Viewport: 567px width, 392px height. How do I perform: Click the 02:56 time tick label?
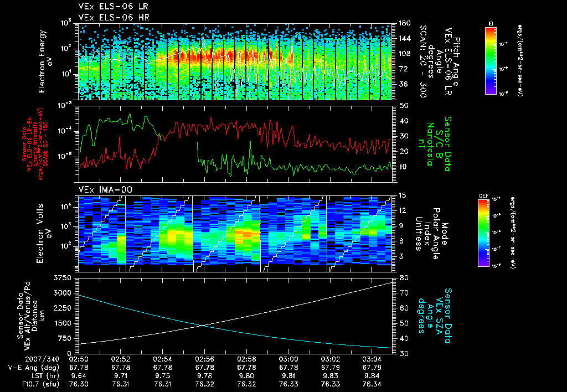click(x=205, y=359)
